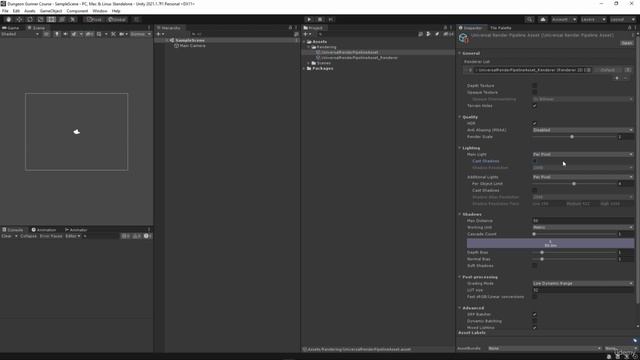The height and width of the screenshot is (360, 640).
Task: Switch to the Tile Palette tab
Action: pyautogui.click(x=500, y=28)
